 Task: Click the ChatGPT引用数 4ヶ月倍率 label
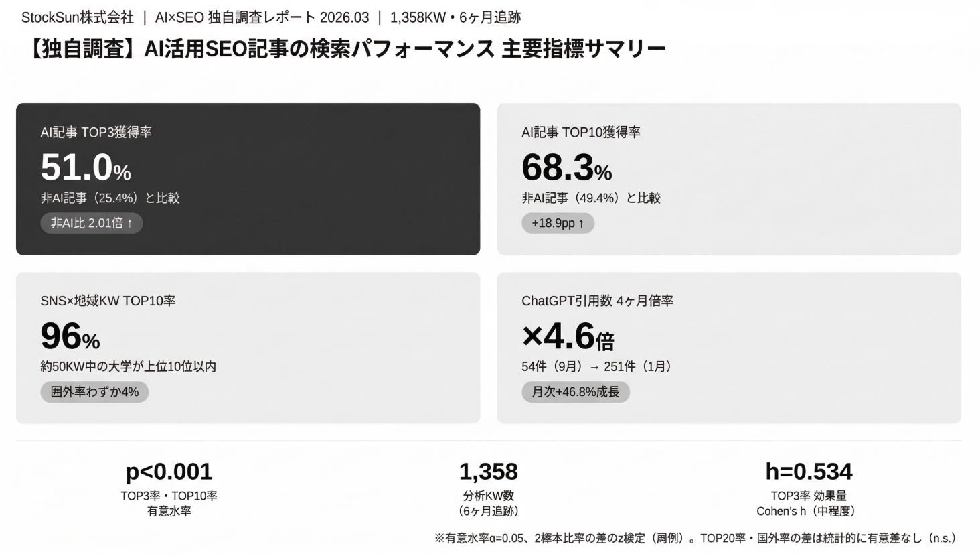pyautogui.click(x=597, y=301)
